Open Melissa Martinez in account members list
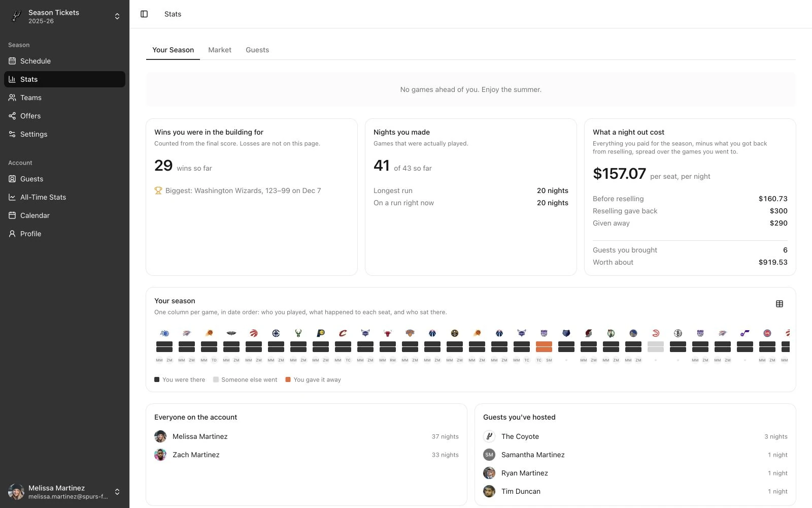812x508 pixels. pyautogui.click(x=307, y=436)
